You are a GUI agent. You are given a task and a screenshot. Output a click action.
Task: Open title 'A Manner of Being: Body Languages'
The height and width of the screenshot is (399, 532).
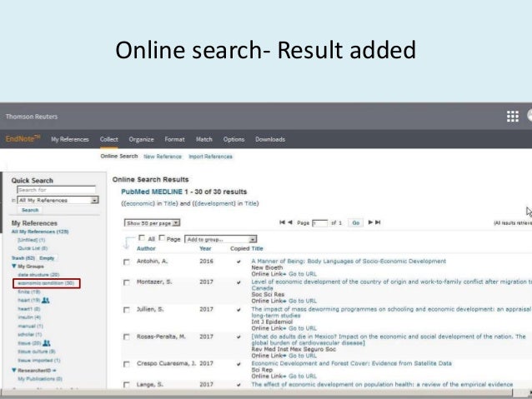click(x=349, y=261)
